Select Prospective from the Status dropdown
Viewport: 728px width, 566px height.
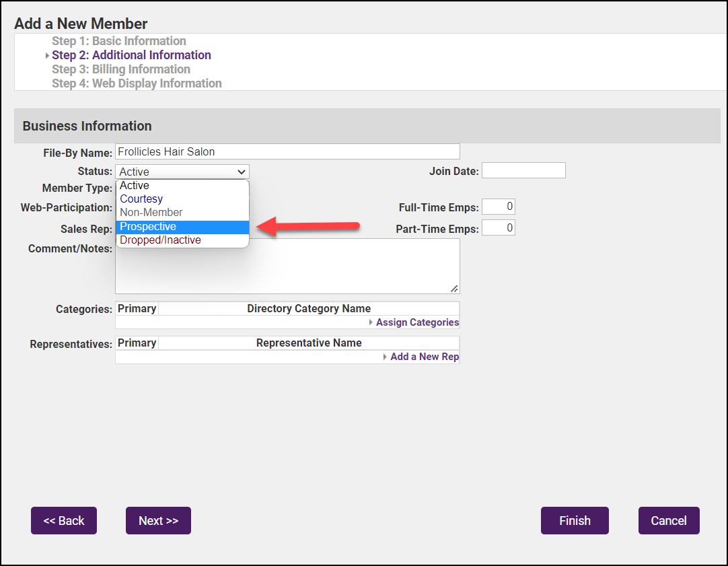tap(182, 227)
